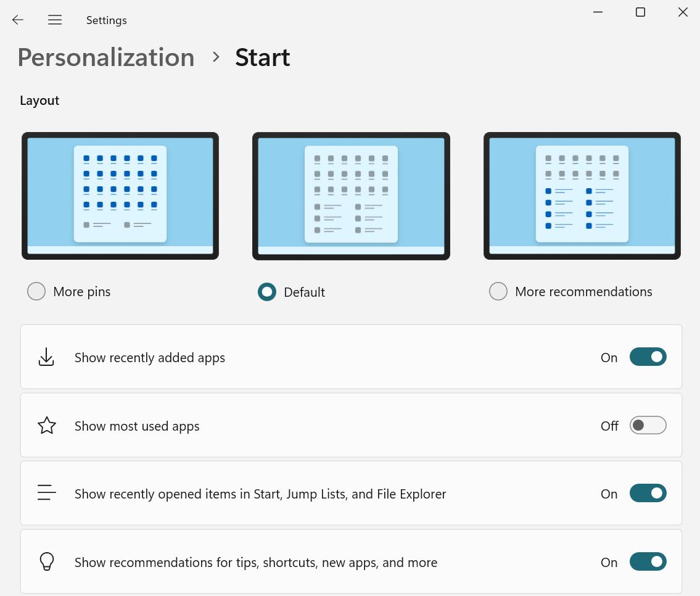Click the list icon for recently opened items
Viewport: 700px width, 596px height.
[46, 492]
